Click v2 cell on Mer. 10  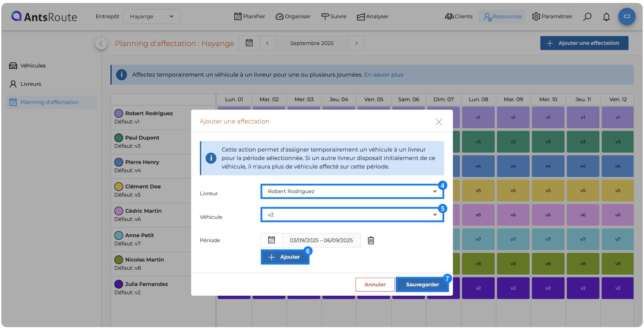click(x=548, y=288)
